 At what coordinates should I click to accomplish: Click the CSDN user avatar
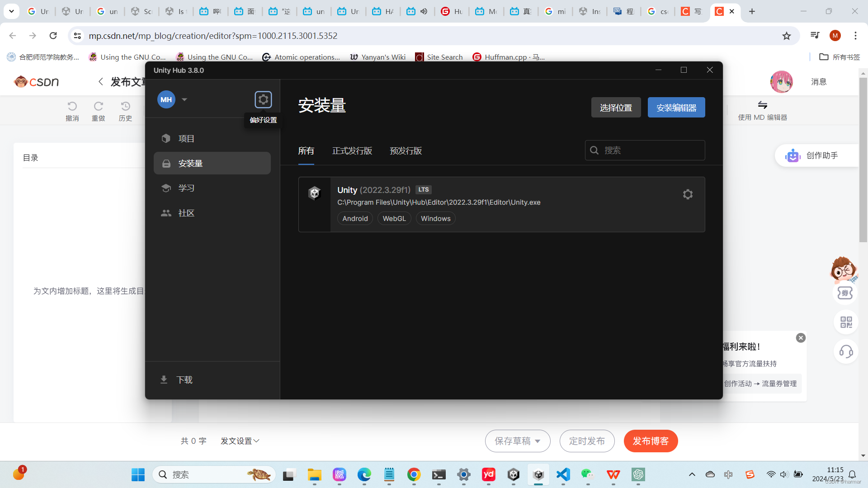[781, 82]
